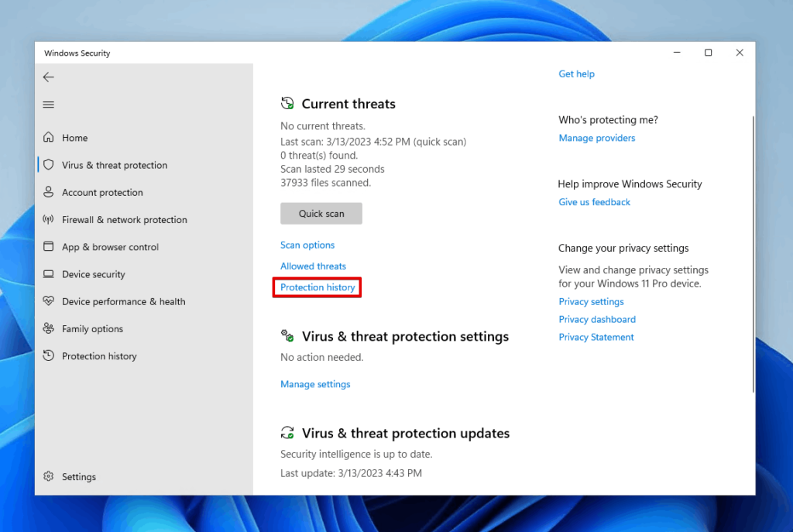This screenshot has width=793, height=532.
Task: Select Family options from the sidebar
Action: pos(91,328)
